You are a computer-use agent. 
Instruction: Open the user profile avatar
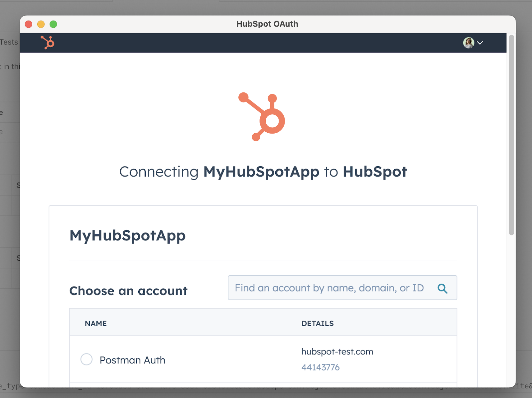(x=468, y=43)
